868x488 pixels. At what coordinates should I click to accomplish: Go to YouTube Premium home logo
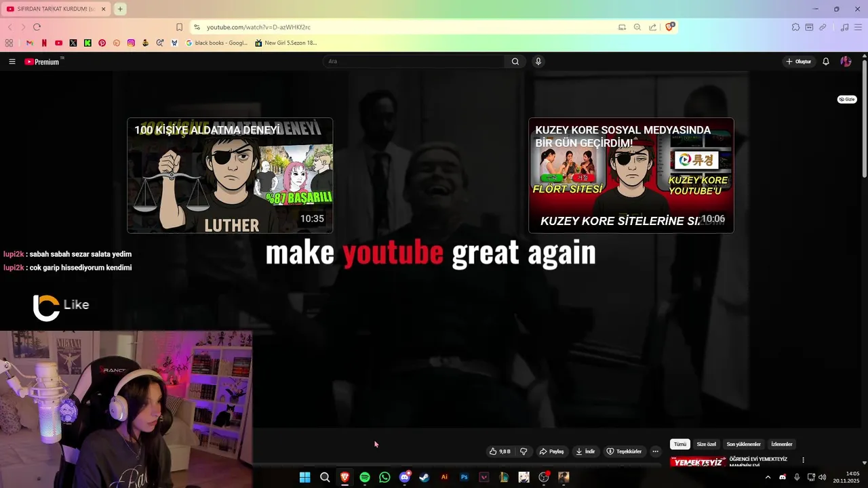pyautogui.click(x=42, y=62)
